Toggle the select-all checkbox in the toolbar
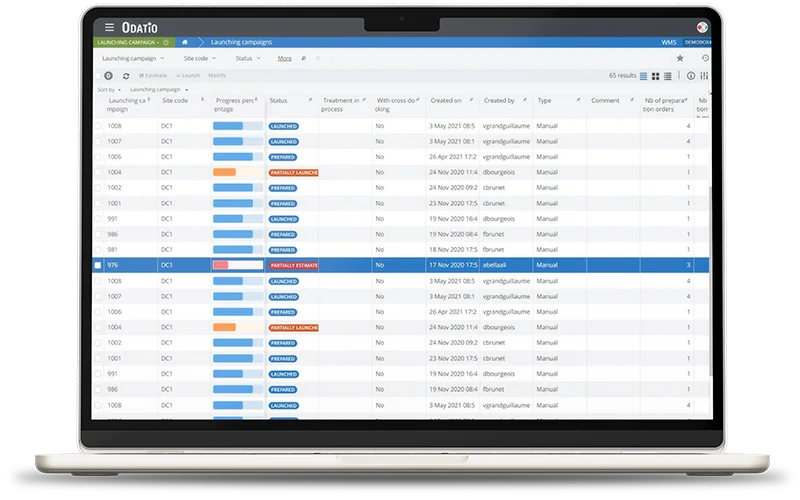800x500 pixels. (98, 76)
